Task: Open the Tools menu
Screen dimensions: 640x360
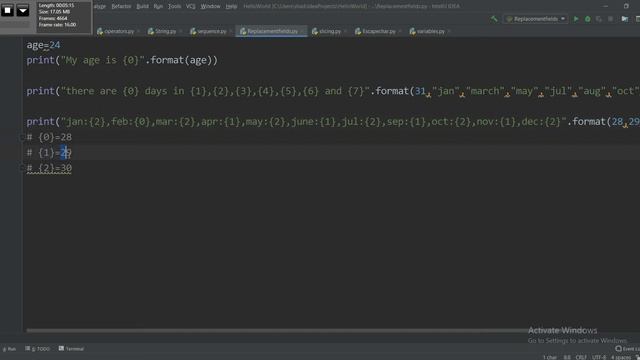Action: click(x=174, y=6)
